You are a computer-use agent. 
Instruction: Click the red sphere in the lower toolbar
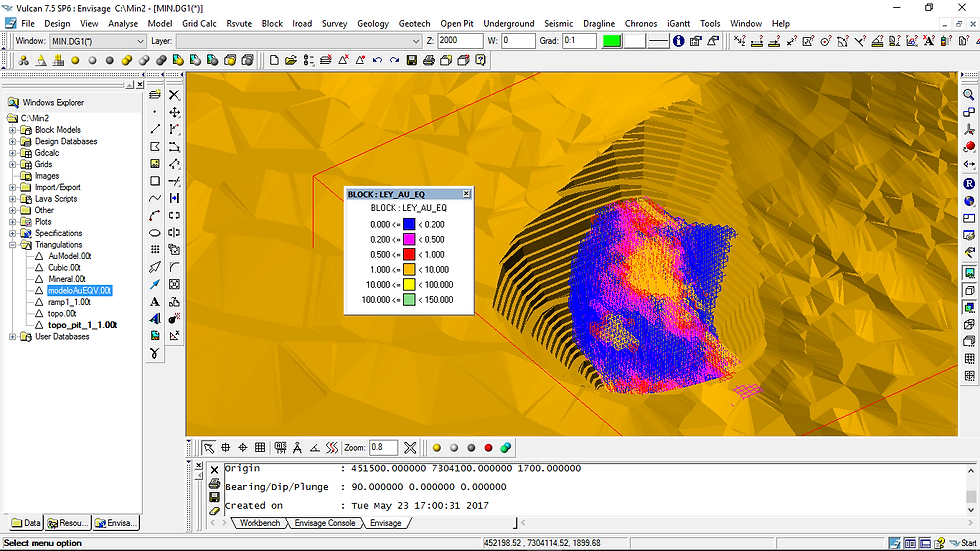coord(489,448)
